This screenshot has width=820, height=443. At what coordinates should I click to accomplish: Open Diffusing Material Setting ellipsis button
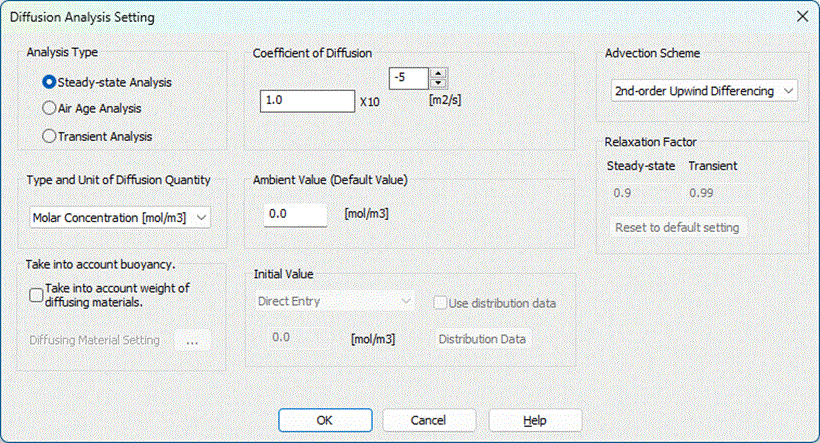pyautogui.click(x=192, y=340)
